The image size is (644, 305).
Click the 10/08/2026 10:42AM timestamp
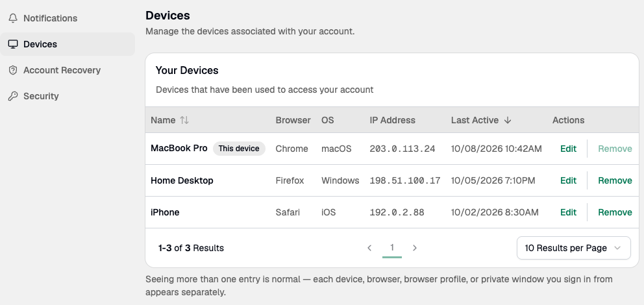tap(496, 149)
